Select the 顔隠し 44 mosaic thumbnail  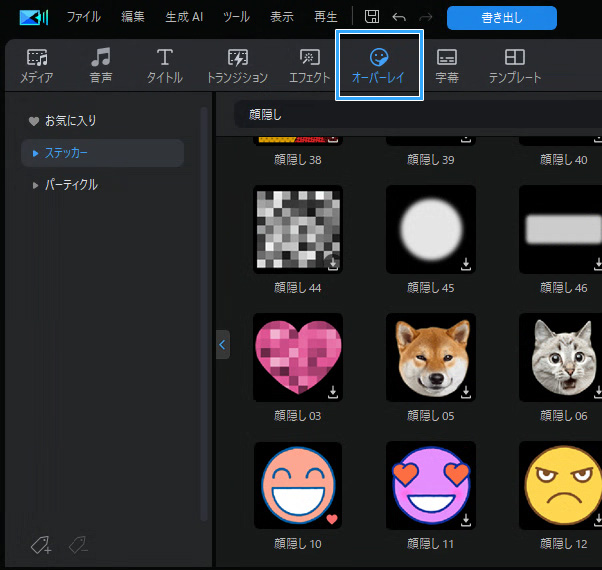click(x=298, y=229)
